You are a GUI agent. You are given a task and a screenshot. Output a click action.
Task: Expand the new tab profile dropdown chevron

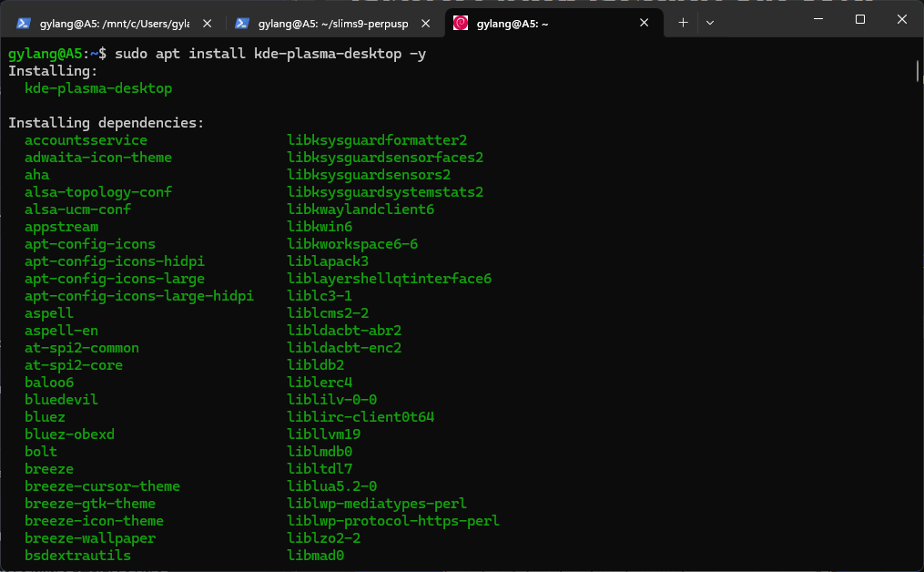(x=710, y=23)
